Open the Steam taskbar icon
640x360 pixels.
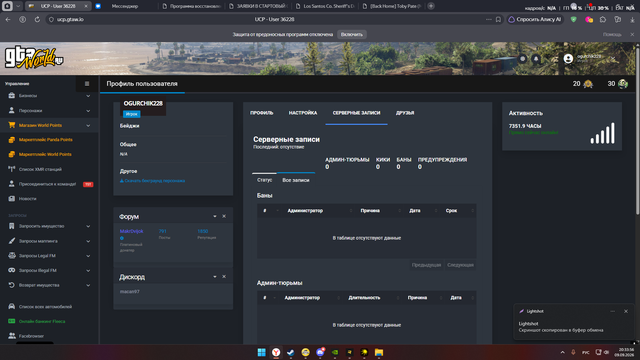tap(291, 352)
